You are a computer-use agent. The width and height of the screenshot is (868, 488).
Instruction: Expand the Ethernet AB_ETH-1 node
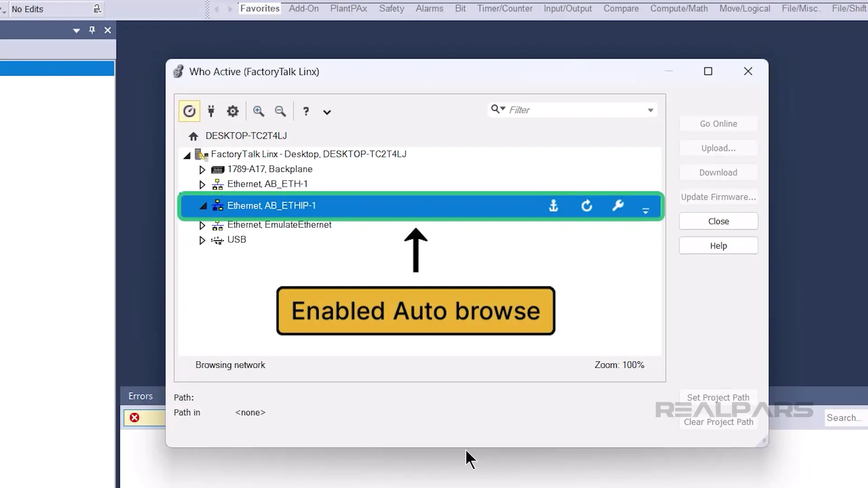click(x=202, y=184)
